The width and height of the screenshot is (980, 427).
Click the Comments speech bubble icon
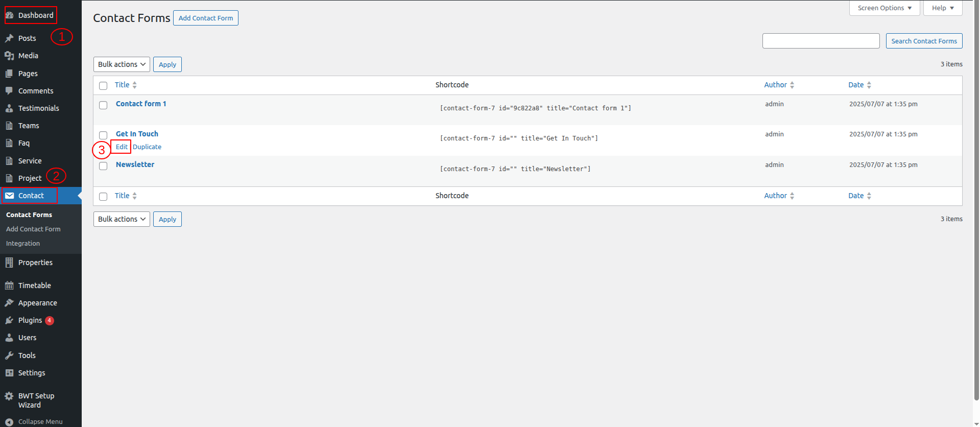click(9, 91)
